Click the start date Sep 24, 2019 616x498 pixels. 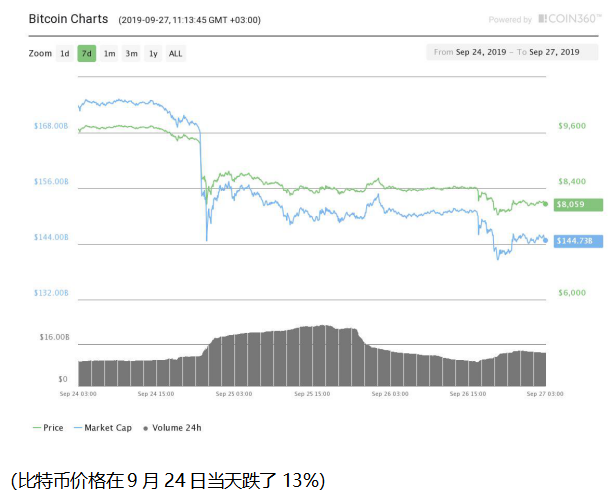(479, 51)
